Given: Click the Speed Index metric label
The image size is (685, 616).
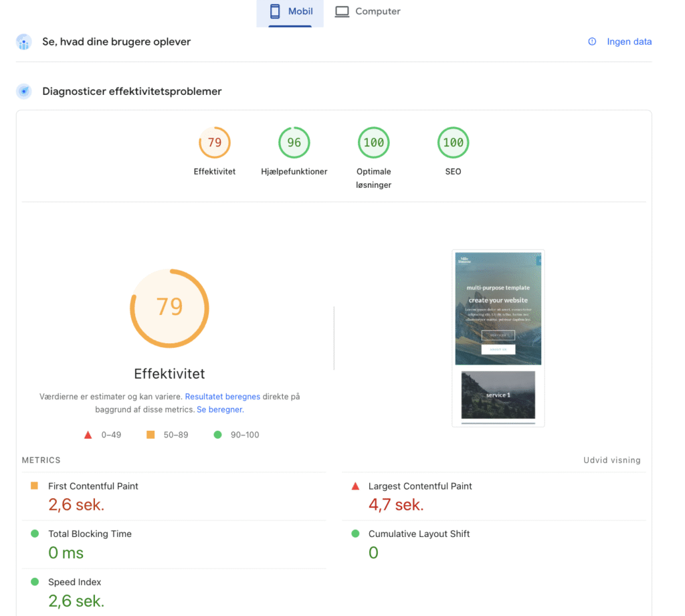Looking at the screenshot, I should [x=75, y=582].
